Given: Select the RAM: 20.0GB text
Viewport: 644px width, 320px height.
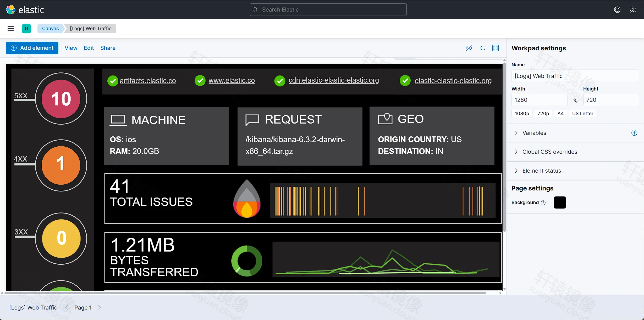Looking at the screenshot, I should [x=134, y=151].
